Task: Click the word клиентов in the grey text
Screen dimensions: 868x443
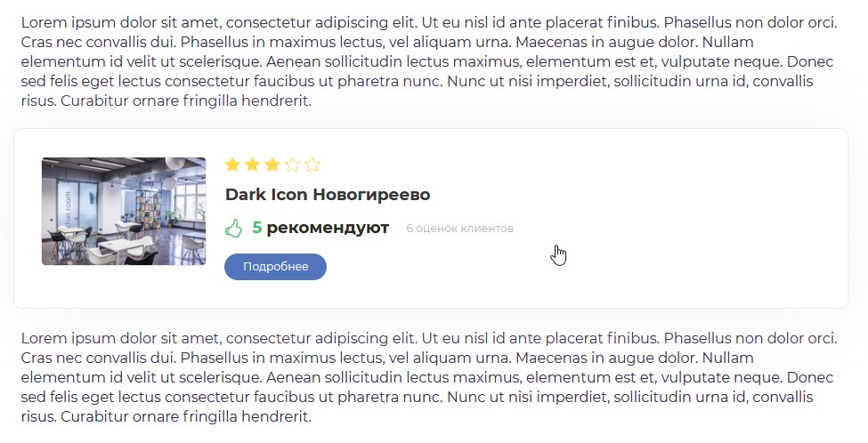Action: (491, 229)
